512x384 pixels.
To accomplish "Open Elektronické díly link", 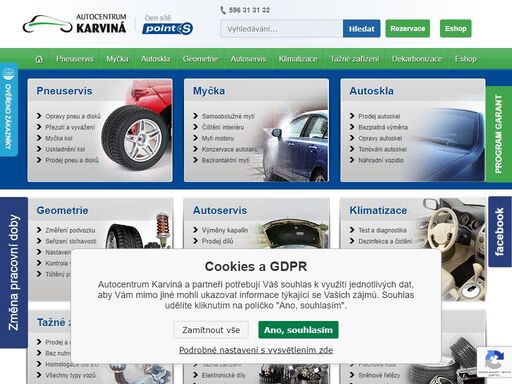I will [x=223, y=375].
